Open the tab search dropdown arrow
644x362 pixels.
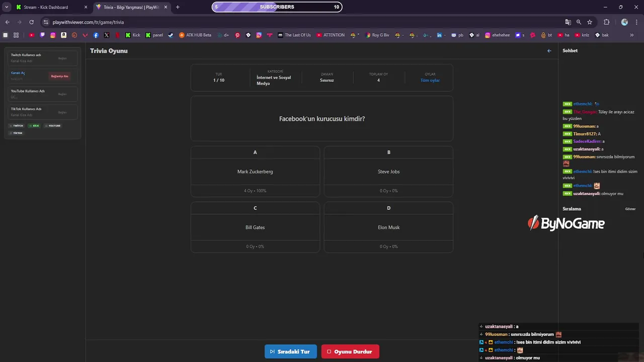(x=7, y=7)
